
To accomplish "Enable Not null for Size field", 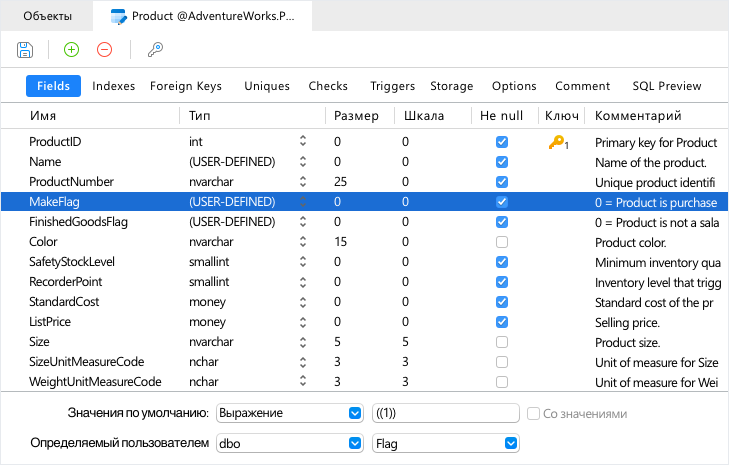I will click(502, 342).
